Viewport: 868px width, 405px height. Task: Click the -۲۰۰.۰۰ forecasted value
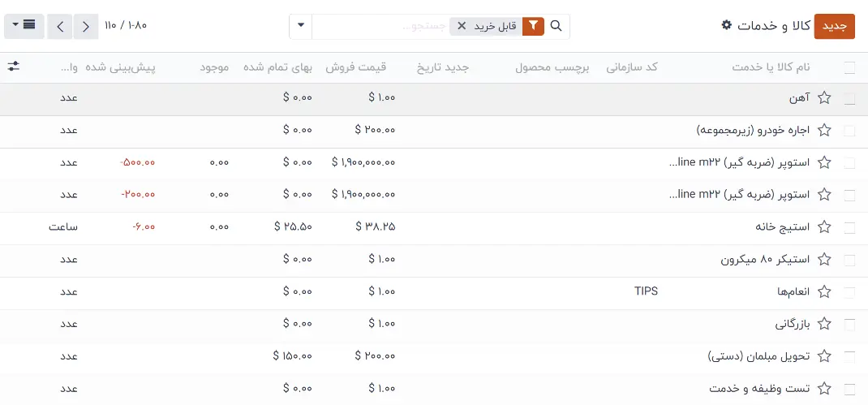click(x=137, y=195)
